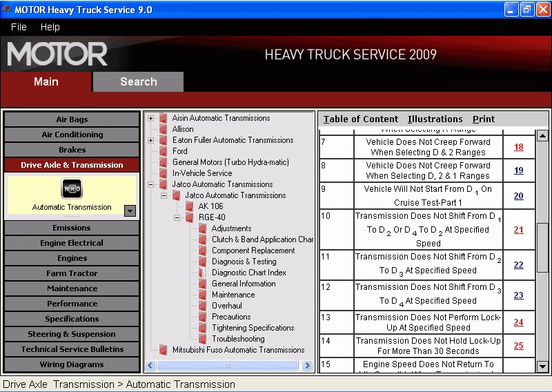Select the Diagnostic Chart Index tree item
Viewport: 552px width, 392px height.
249,273
